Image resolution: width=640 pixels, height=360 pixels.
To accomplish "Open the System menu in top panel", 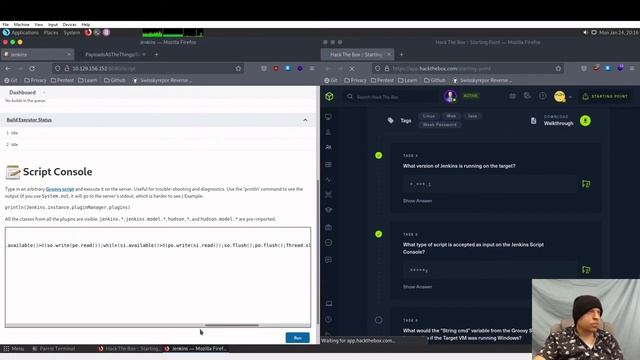I will (72, 33).
